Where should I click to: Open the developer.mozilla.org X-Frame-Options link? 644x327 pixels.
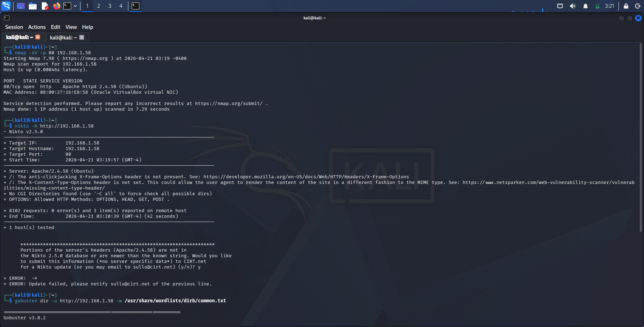306,177
